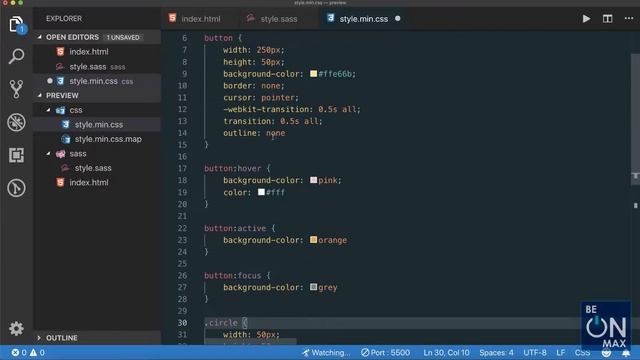Select style.min.css under css folder

coord(97,124)
